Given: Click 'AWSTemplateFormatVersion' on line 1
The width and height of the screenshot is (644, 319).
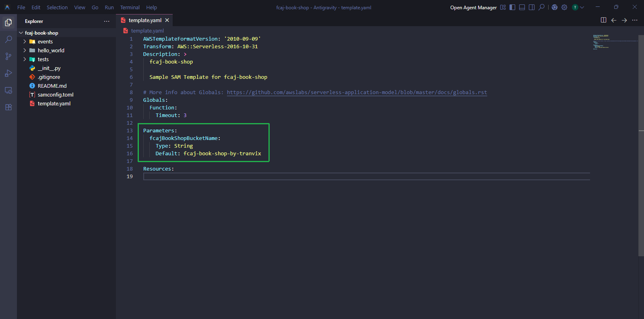Looking at the screenshot, I should [x=180, y=39].
